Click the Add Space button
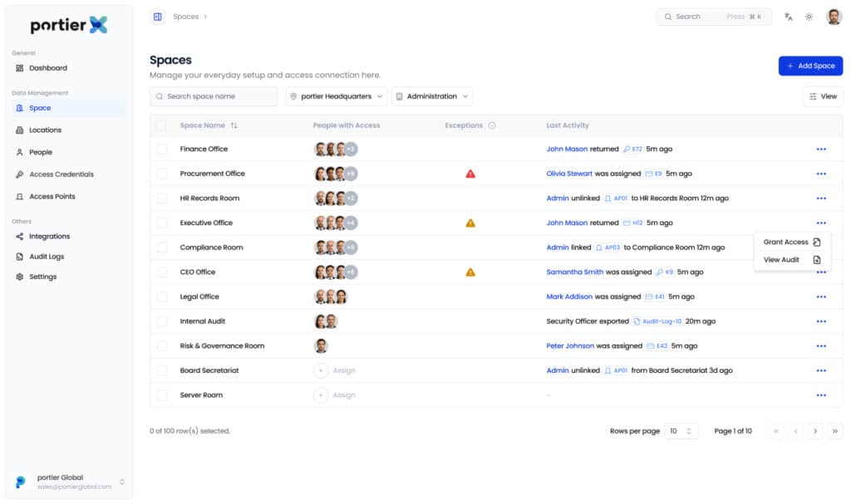The width and height of the screenshot is (851, 504). click(810, 66)
